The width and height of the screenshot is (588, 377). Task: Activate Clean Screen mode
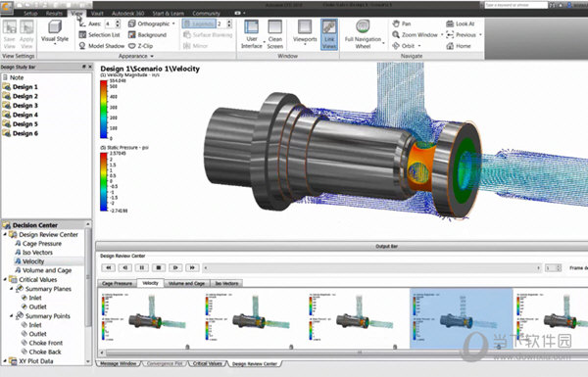(274, 27)
